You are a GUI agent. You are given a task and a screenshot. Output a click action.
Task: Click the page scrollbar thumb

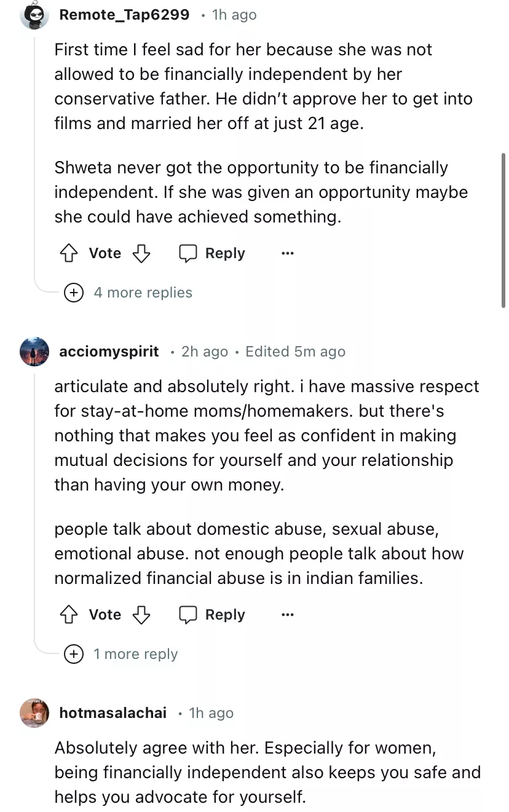pyautogui.click(x=503, y=231)
